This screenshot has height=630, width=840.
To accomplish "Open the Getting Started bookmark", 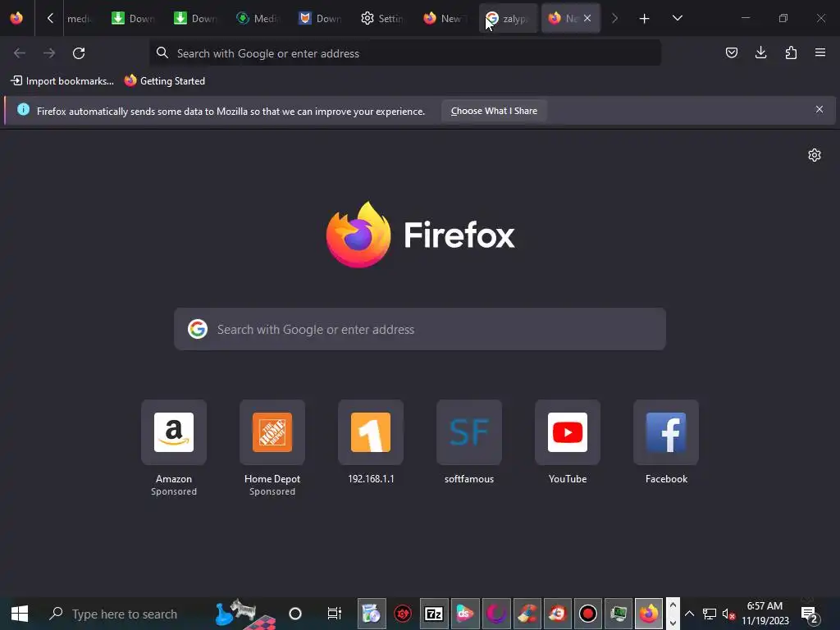I will click(165, 81).
